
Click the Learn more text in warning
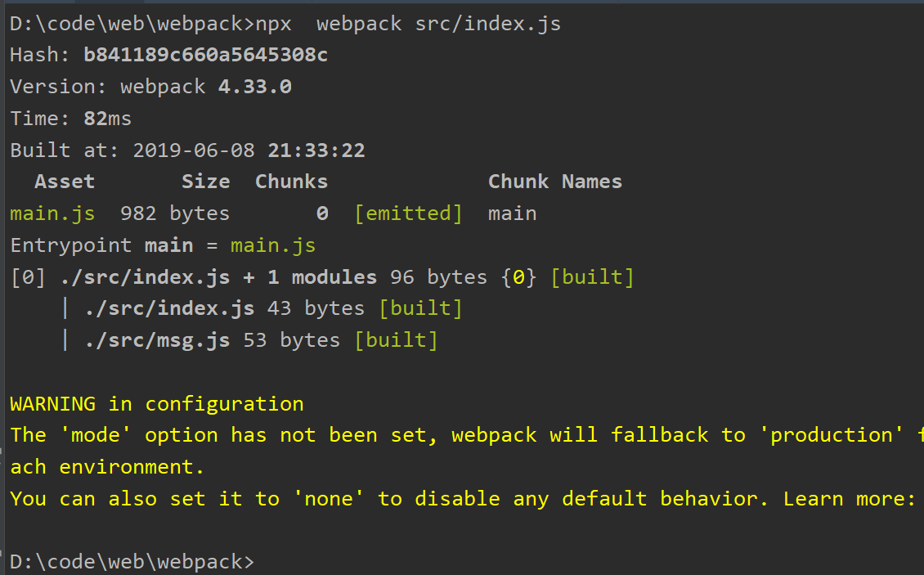point(849,499)
